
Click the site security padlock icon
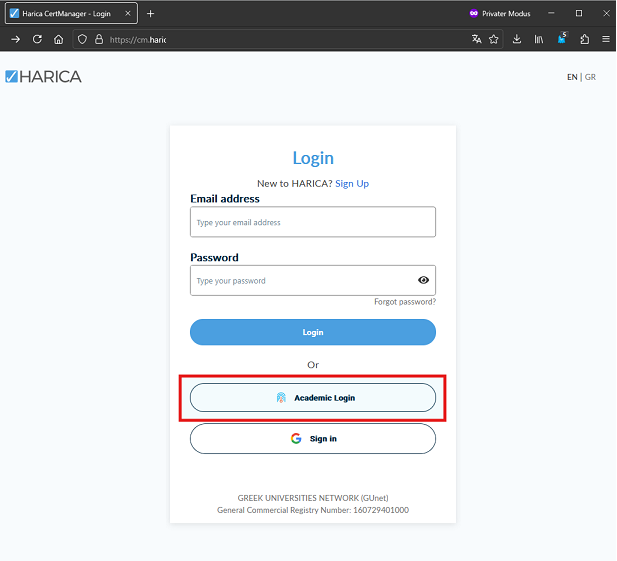tap(99, 39)
